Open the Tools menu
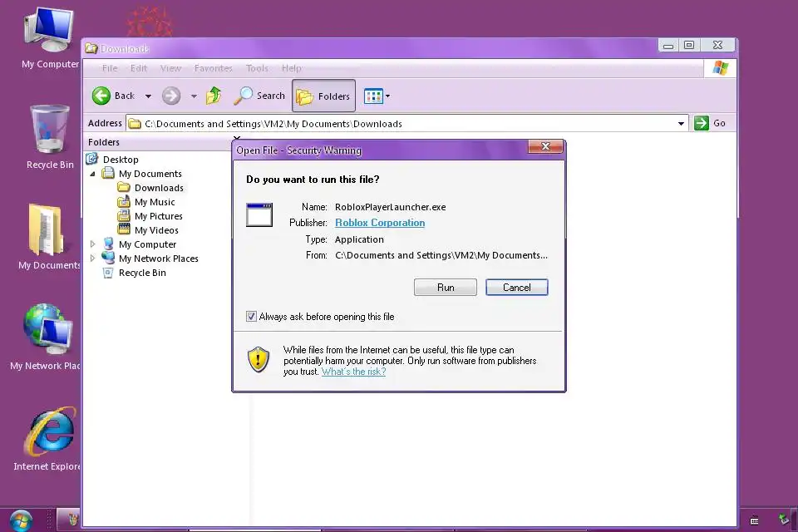798x532 pixels. click(x=257, y=68)
